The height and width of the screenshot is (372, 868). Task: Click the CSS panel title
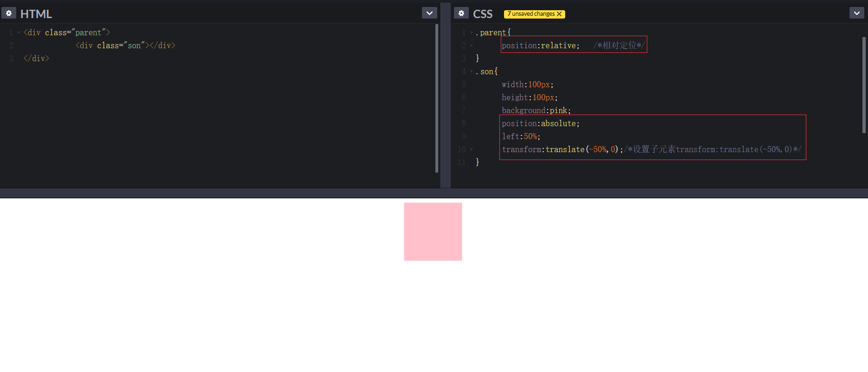tap(483, 14)
